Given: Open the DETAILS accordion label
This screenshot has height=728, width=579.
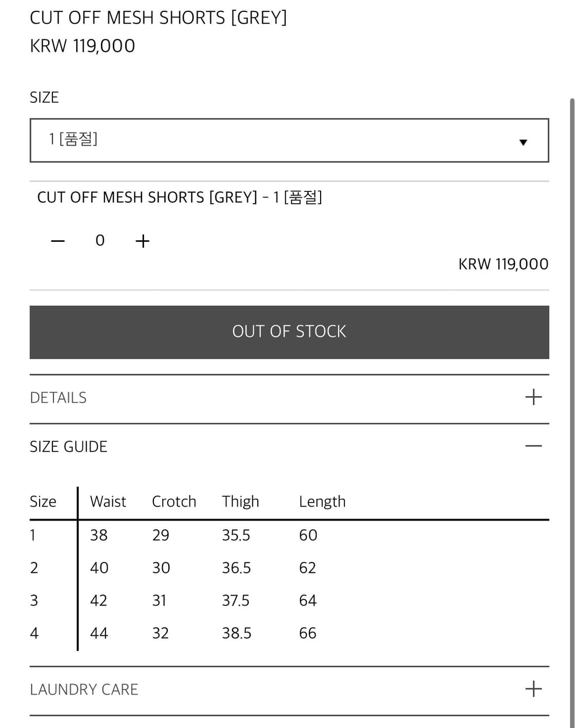Looking at the screenshot, I should (58, 398).
